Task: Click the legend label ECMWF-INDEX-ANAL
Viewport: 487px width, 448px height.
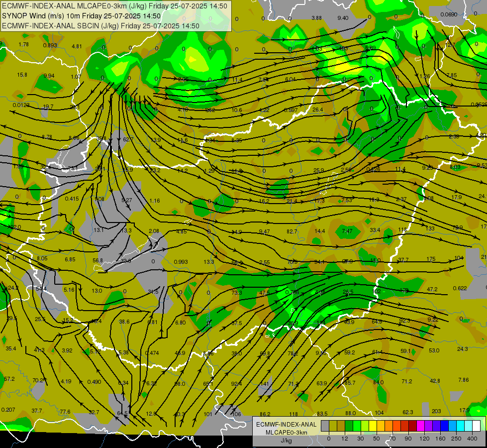Action: tap(286, 425)
